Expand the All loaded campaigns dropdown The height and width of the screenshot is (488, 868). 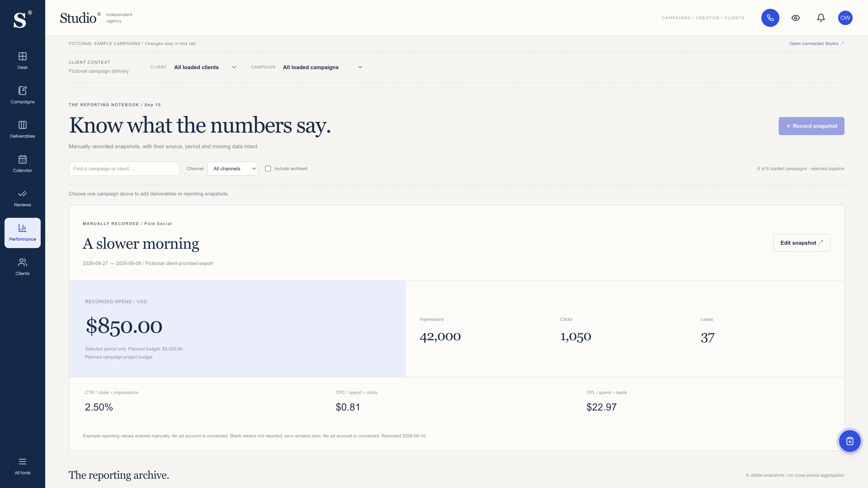coord(323,67)
